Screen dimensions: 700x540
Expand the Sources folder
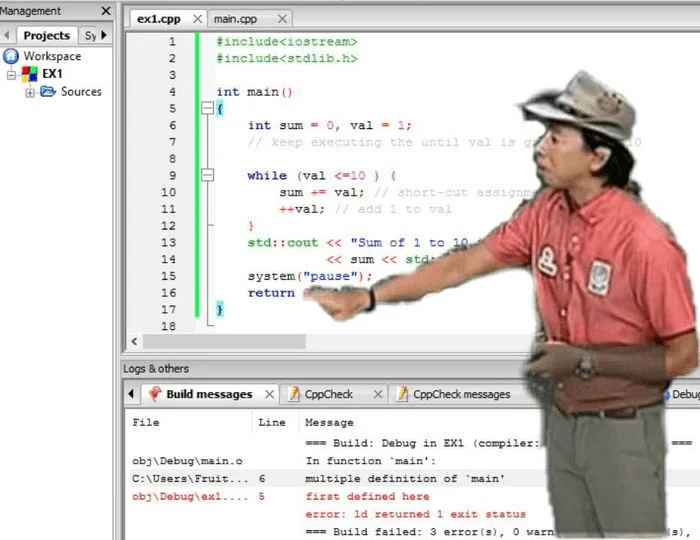[30, 92]
